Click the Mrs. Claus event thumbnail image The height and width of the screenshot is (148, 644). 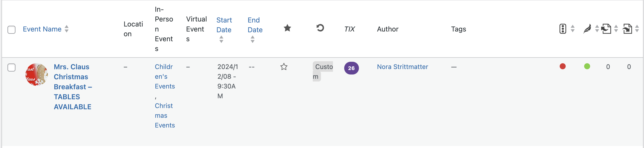(x=36, y=75)
